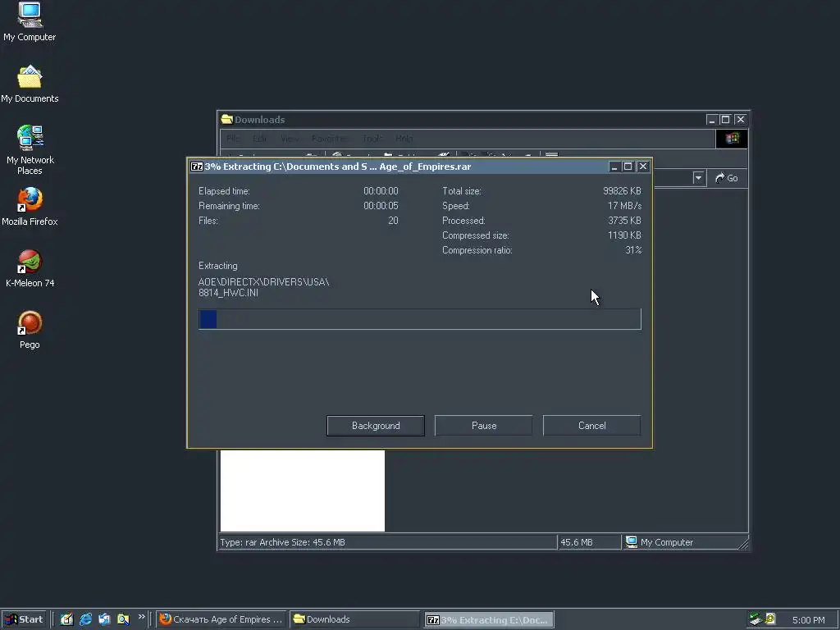This screenshot has width=840, height=630.
Task: Open the My Documents desktop icon
Action: click(x=30, y=84)
